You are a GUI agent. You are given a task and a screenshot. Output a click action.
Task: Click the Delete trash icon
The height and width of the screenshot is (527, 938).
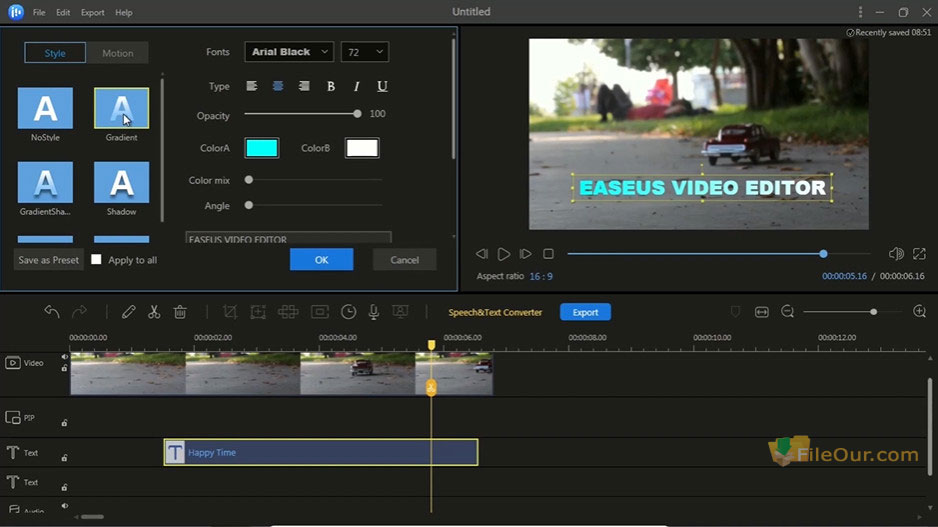tap(180, 312)
